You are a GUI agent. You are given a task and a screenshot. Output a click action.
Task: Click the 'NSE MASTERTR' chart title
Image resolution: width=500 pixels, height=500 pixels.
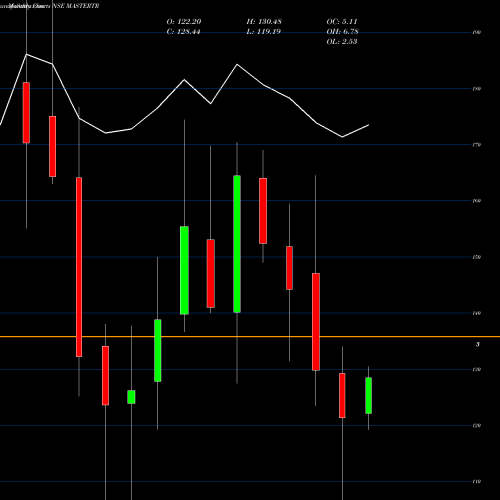pos(76,6)
